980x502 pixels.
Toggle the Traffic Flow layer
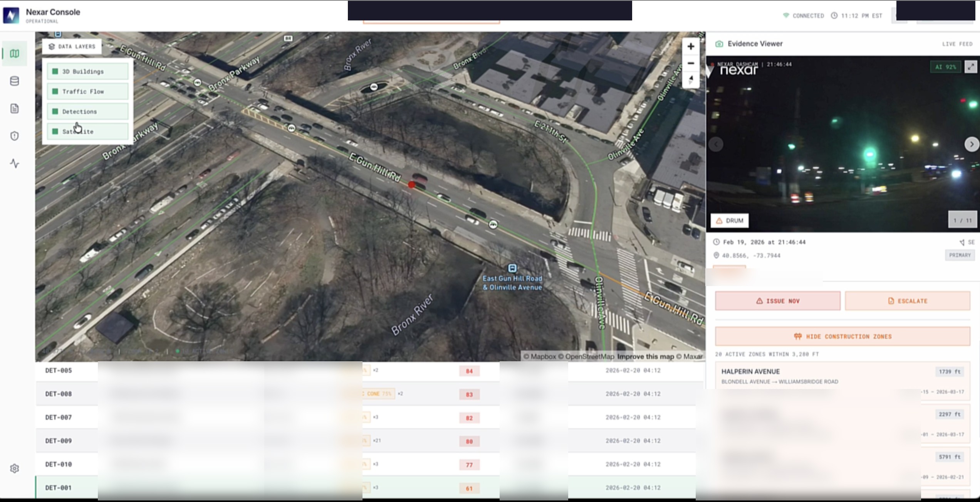[88, 92]
